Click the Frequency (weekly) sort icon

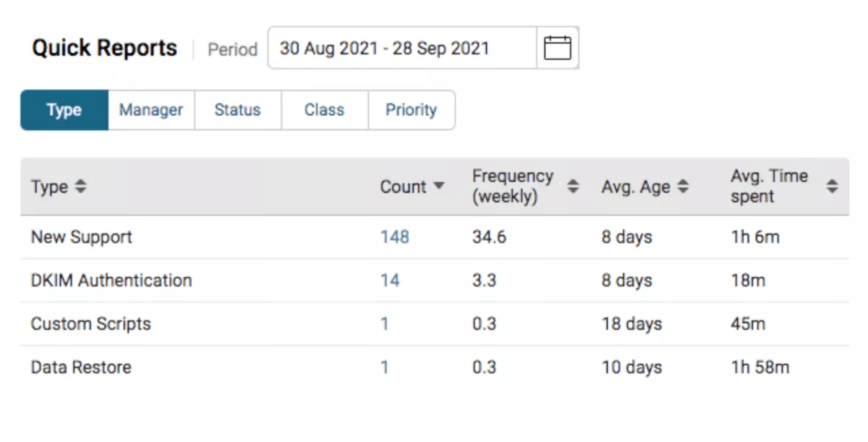(x=574, y=187)
